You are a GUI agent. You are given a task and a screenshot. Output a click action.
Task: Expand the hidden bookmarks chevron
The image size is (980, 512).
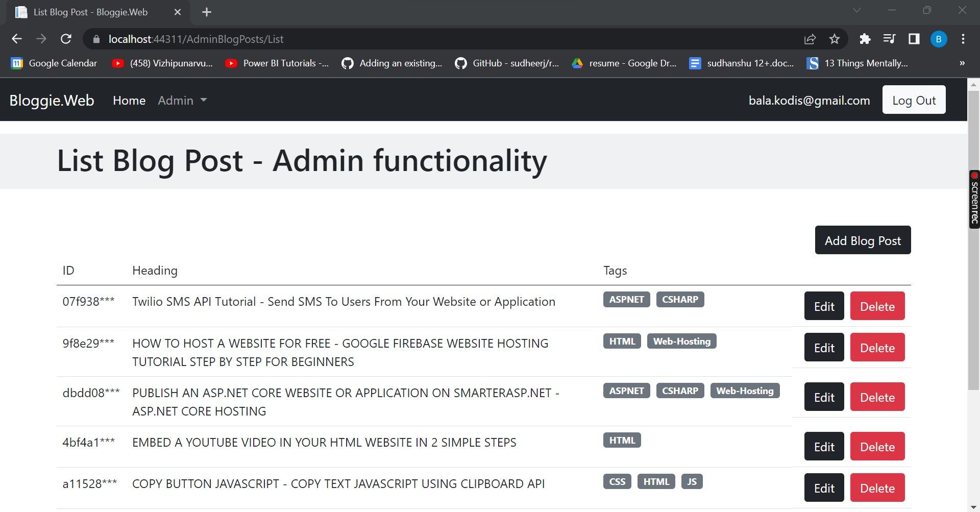pos(962,63)
